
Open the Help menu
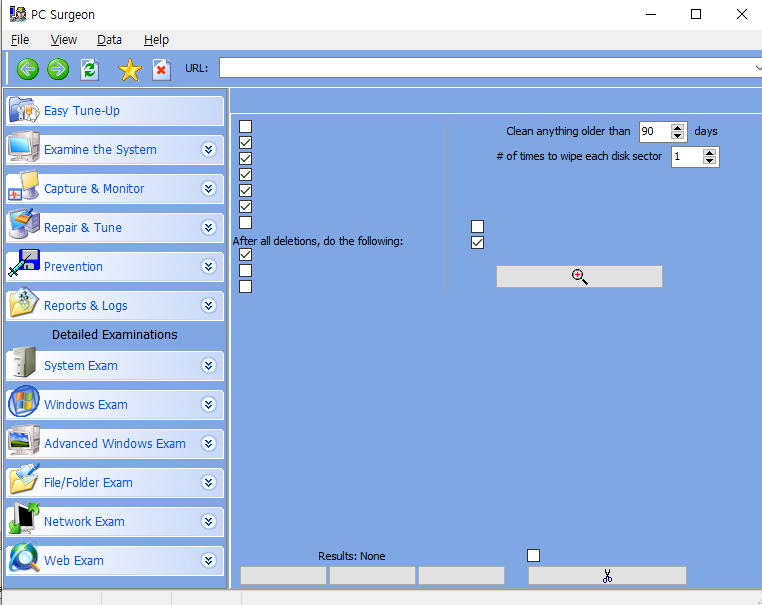(156, 40)
